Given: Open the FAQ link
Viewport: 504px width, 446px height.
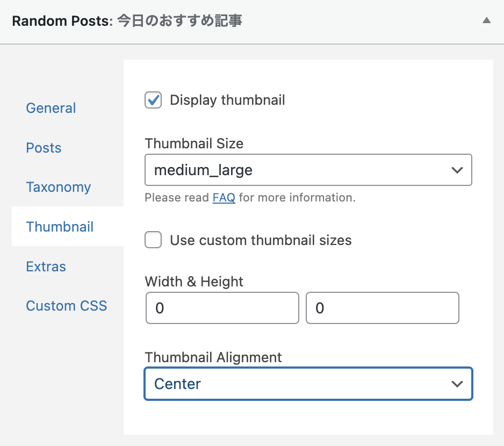Looking at the screenshot, I should pyautogui.click(x=224, y=198).
